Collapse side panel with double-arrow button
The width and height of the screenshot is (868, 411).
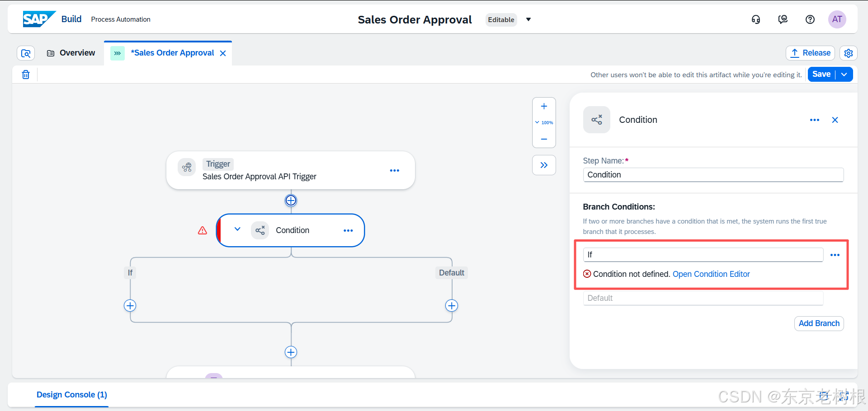point(544,165)
